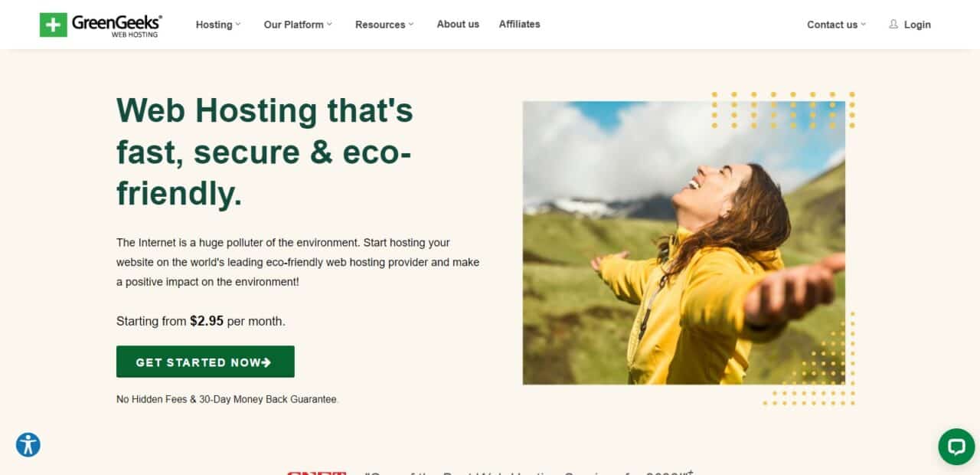Open the accessibility widget icon
The width and height of the screenshot is (980, 475).
[x=28, y=444]
